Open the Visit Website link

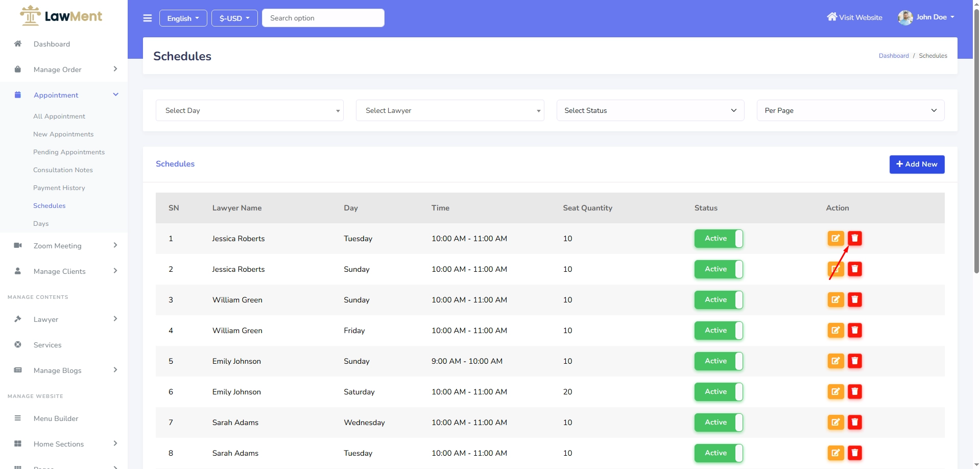(x=854, y=17)
